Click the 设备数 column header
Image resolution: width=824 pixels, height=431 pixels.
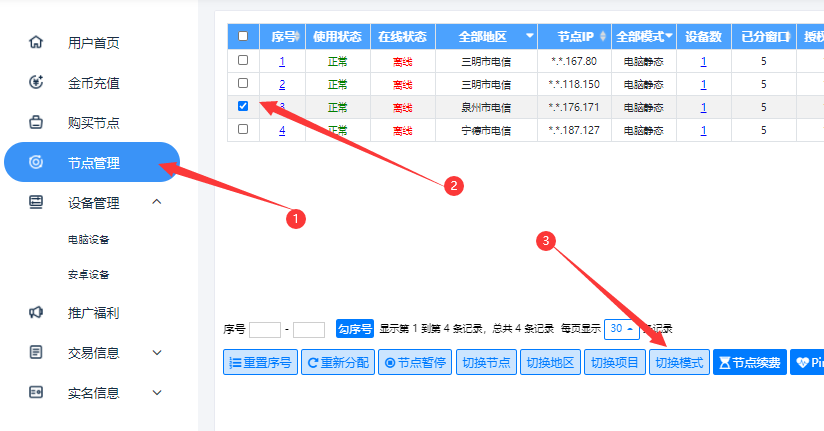tap(704, 36)
